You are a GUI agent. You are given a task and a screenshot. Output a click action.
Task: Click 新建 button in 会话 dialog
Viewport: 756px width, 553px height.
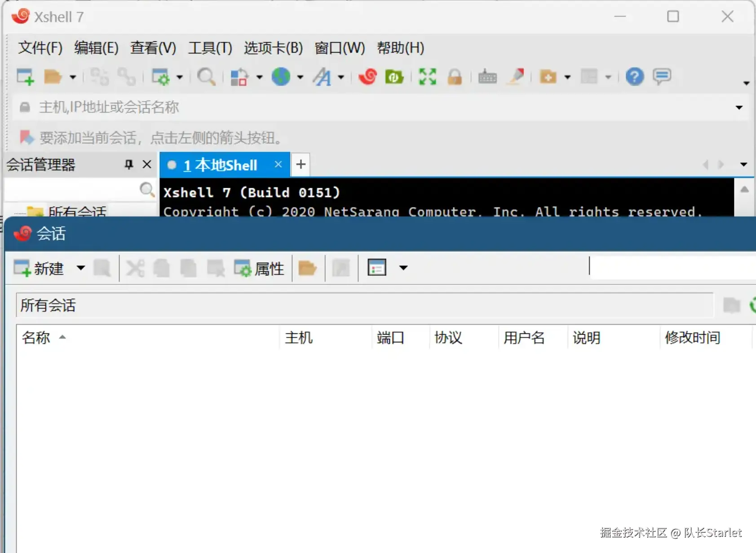pos(39,269)
